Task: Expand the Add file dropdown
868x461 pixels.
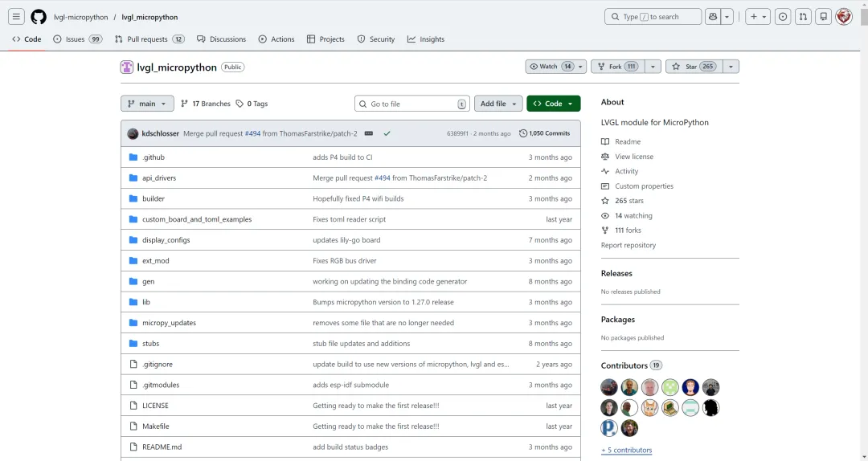Action: (498, 104)
